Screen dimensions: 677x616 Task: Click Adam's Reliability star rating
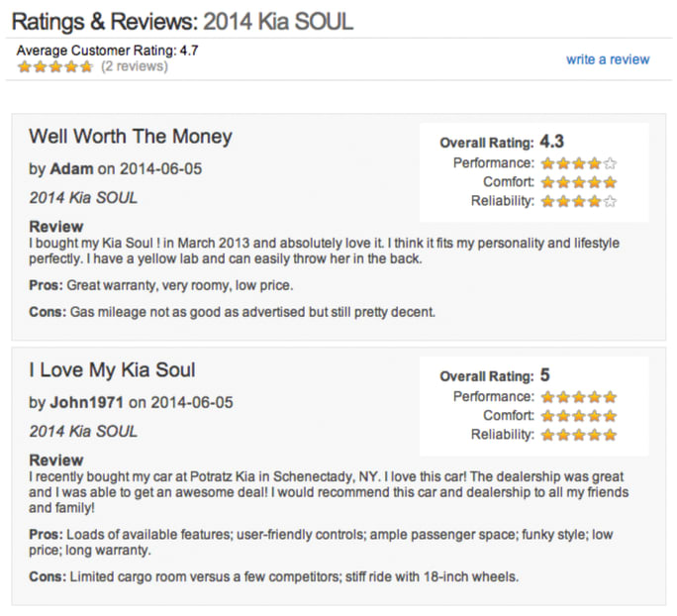coord(579,201)
